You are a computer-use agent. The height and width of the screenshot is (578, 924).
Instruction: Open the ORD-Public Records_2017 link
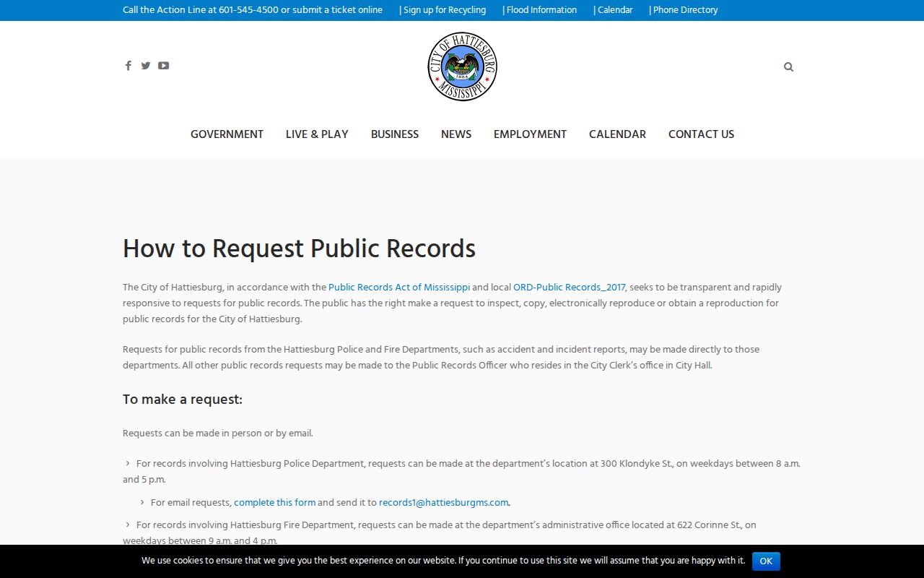pyautogui.click(x=570, y=288)
